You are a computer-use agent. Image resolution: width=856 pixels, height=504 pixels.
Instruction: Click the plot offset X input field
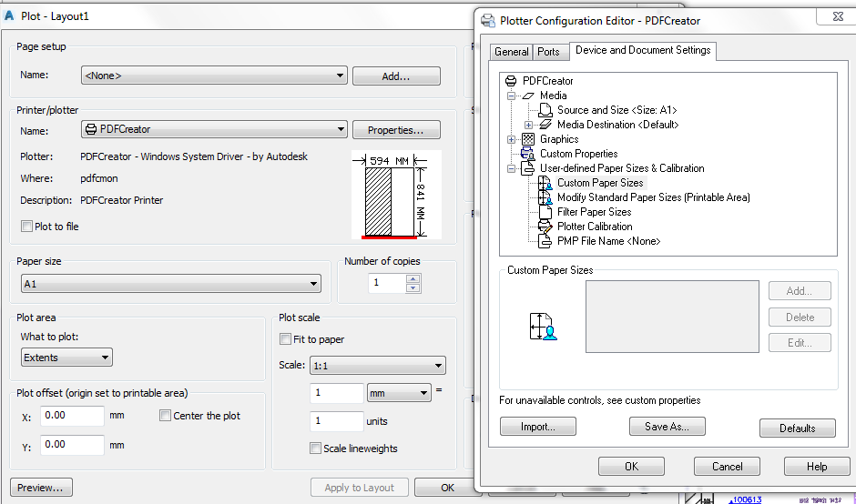pos(72,416)
